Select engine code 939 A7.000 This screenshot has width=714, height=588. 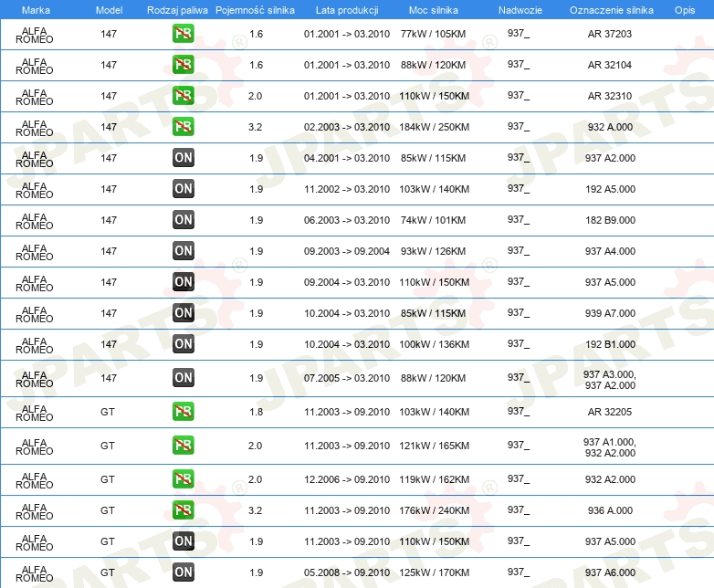point(610,313)
